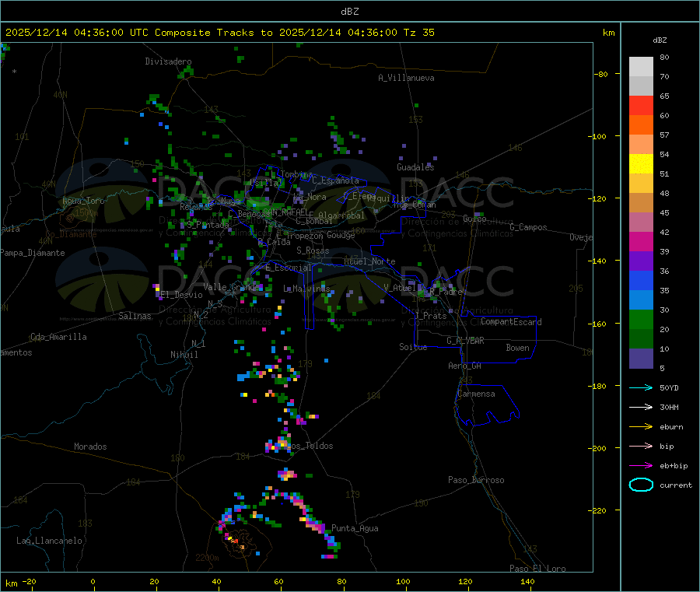
Task: Click the 35 dBZ blue color swatch
Action: coord(641,280)
